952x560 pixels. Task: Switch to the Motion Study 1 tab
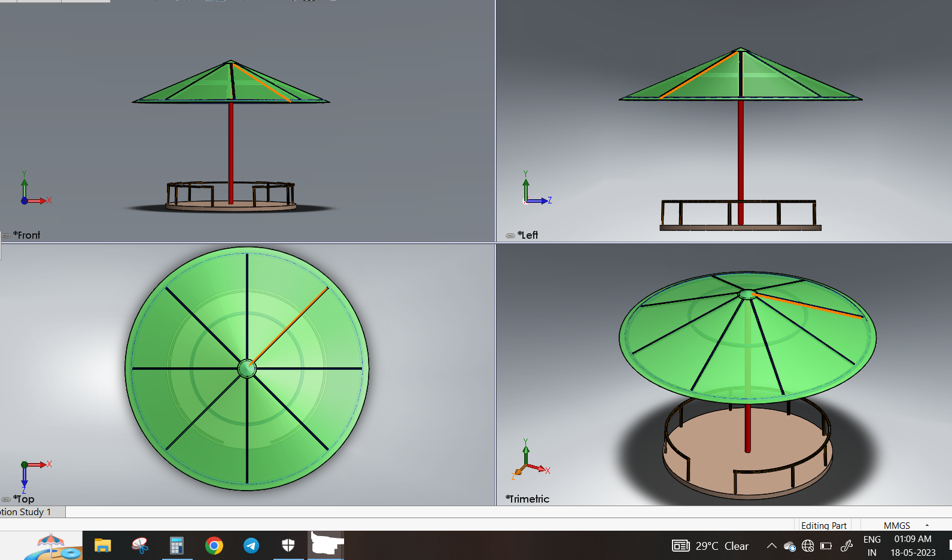click(26, 512)
